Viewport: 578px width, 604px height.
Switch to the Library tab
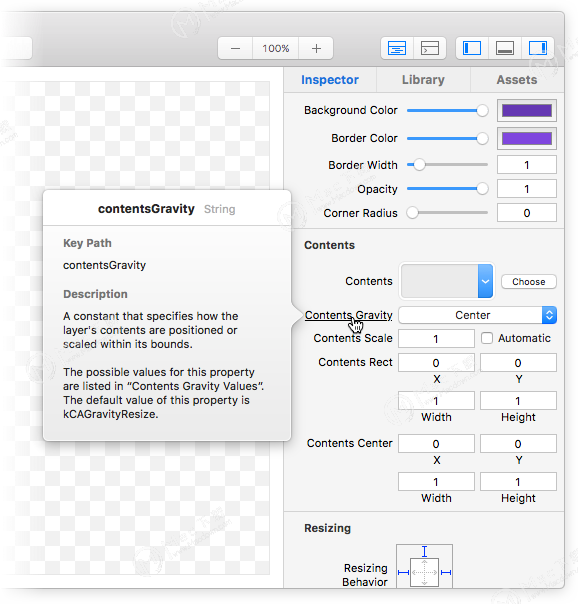tap(423, 80)
